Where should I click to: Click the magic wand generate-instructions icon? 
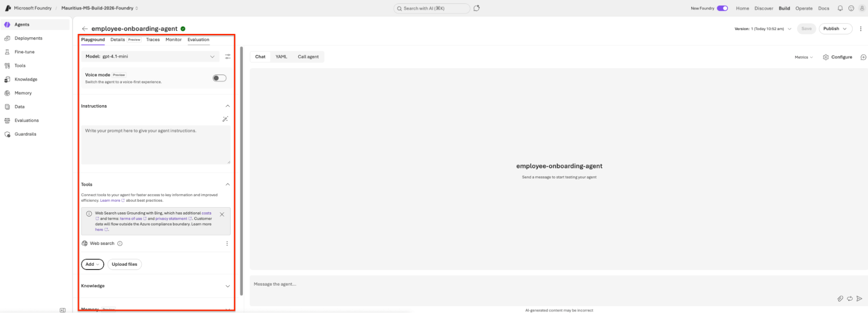click(225, 119)
